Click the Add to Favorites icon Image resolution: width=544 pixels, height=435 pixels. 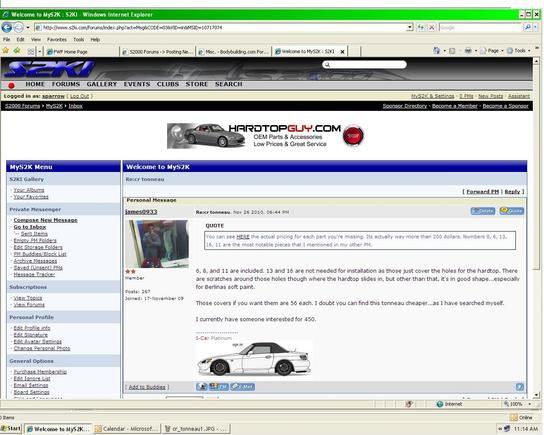(17, 51)
